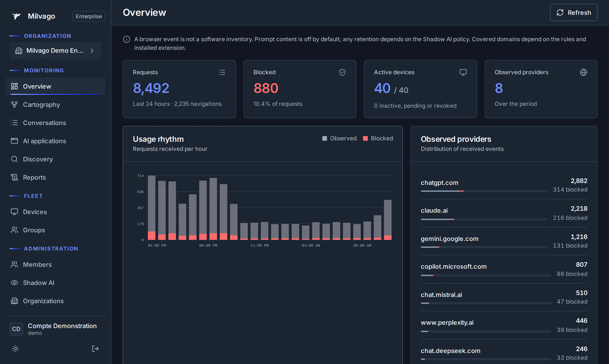
Task: Click the Conversations list icon
Action: point(14,123)
